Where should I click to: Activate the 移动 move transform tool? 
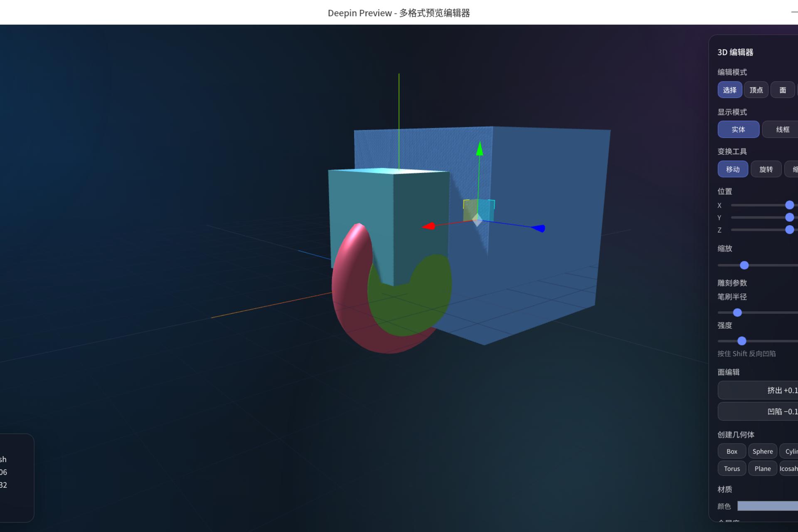click(733, 169)
